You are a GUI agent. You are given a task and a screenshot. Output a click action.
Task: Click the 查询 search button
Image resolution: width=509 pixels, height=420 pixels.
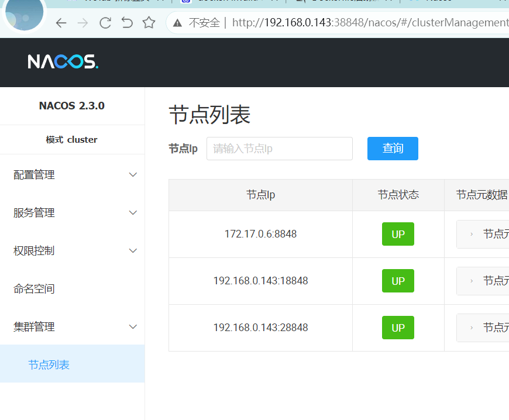coord(393,149)
